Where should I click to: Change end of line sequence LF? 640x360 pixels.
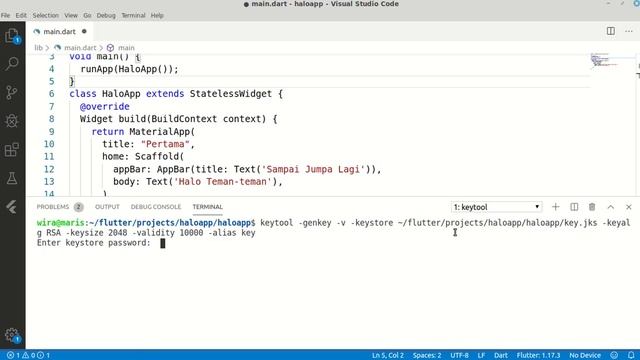(x=481, y=355)
